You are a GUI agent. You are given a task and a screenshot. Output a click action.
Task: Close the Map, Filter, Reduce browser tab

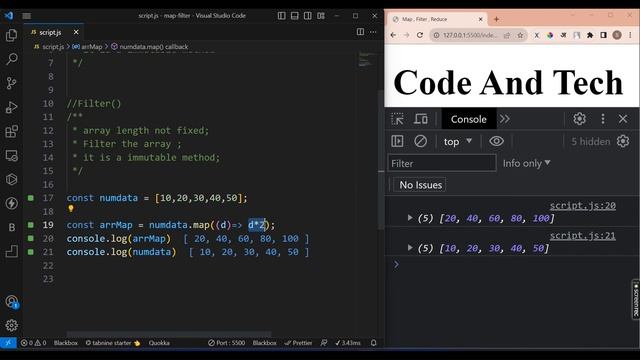pyautogui.click(x=480, y=19)
